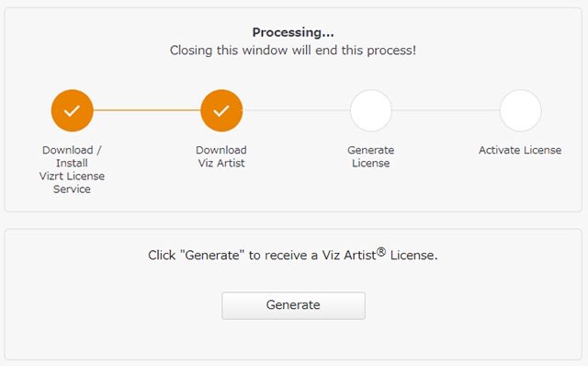Click the "Vizrt License" line of the first step label

click(x=72, y=176)
